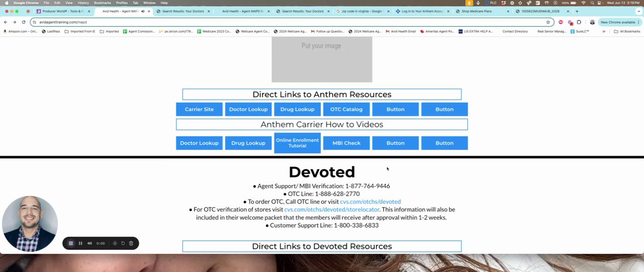Open the Window menu
The image size is (644, 272).
coord(149,3)
